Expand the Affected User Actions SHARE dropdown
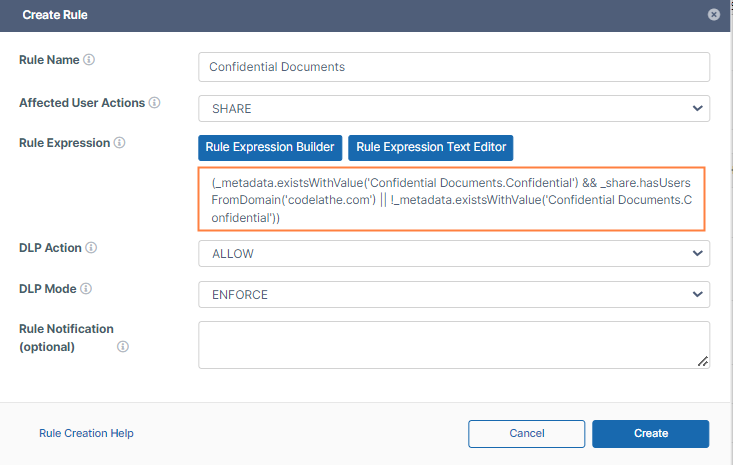The image size is (733, 465). [454, 108]
